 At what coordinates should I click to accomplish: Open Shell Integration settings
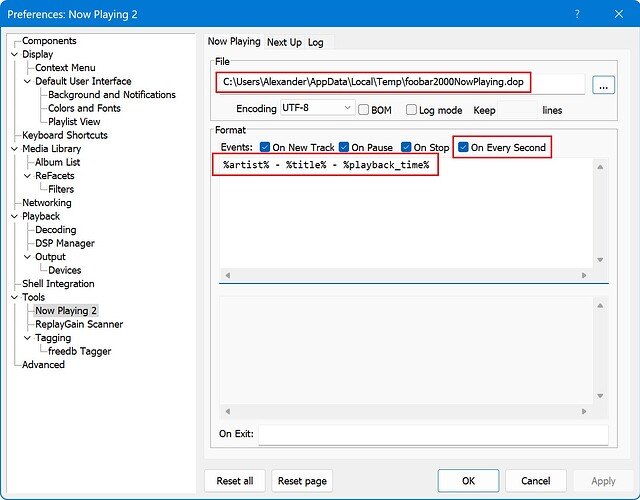point(58,283)
